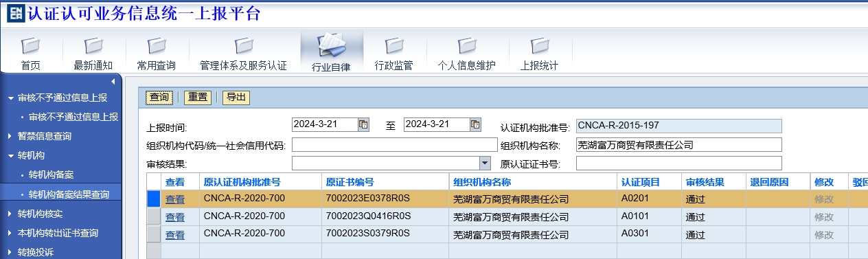The image size is (868, 259).
Task: Open 查看 link for 7002023S0379R0S
Action: (x=175, y=235)
